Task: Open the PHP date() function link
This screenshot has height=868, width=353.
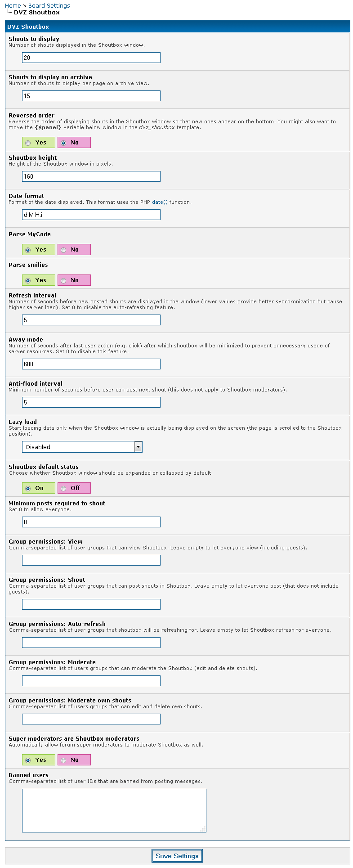Action: point(160,202)
